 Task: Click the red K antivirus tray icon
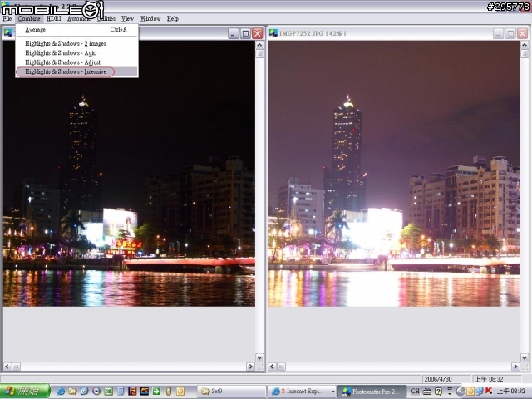coord(489,392)
